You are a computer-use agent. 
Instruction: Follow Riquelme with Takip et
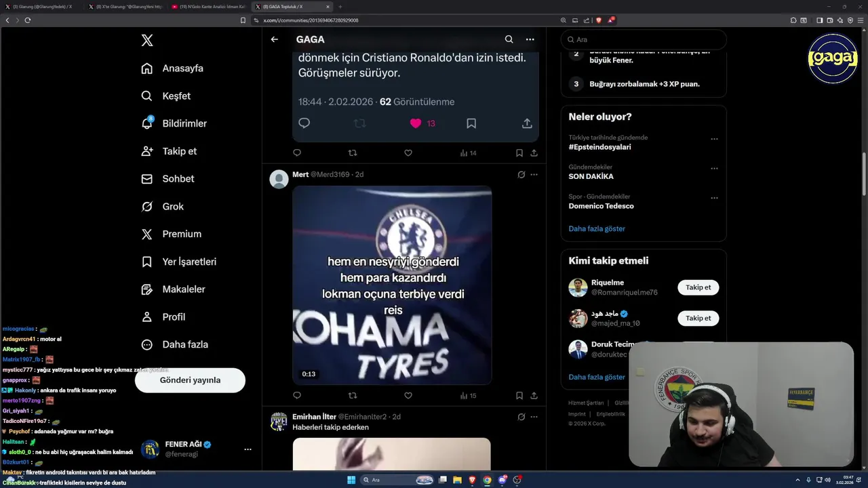pyautogui.click(x=698, y=287)
